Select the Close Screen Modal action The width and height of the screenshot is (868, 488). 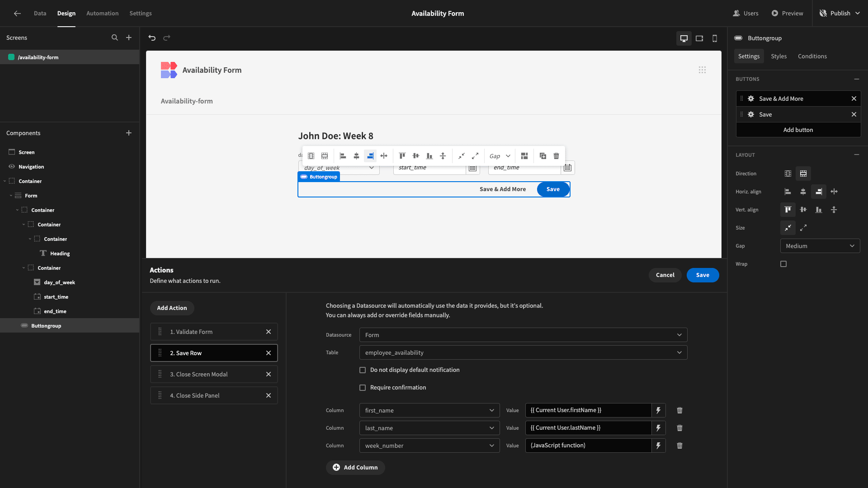[x=214, y=374]
